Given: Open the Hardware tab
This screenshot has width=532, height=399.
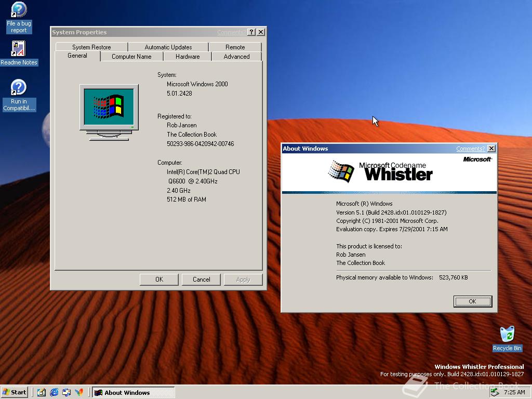Looking at the screenshot, I should click(188, 56).
